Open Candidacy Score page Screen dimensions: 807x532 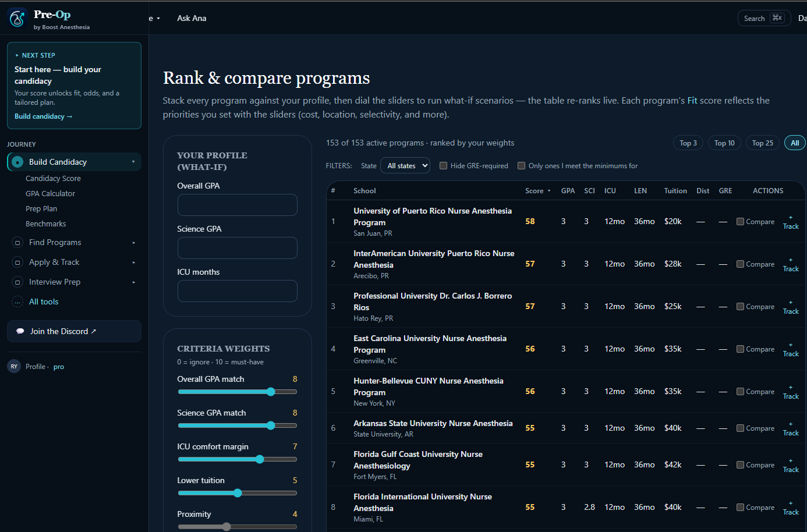point(53,179)
